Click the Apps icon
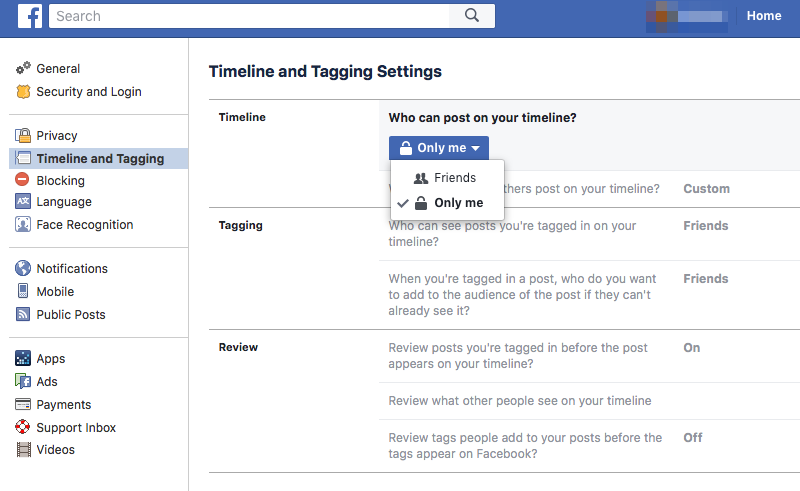 (x=23, y=358)
